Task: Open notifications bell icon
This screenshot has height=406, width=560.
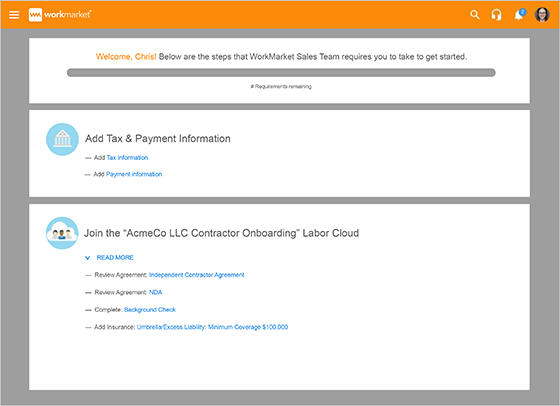Action: [518, 16]
